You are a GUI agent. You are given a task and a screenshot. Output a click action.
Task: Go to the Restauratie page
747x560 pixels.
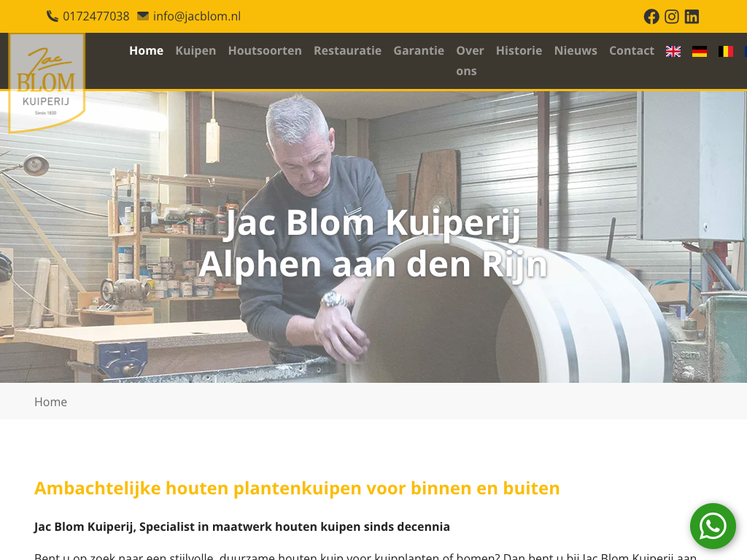coord(347,50)
